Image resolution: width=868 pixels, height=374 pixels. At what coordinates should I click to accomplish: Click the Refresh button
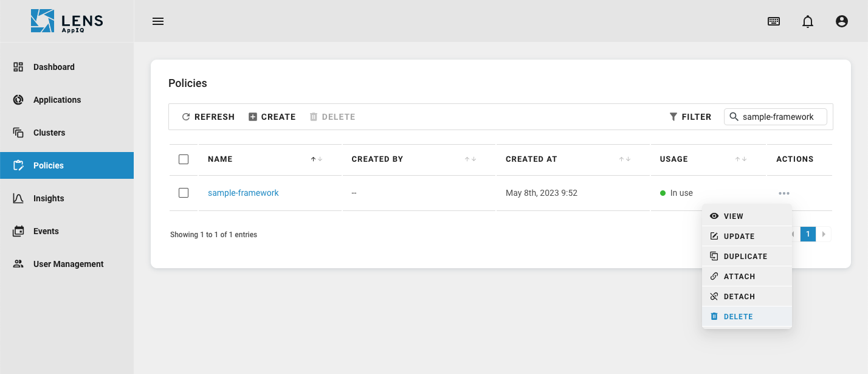click(208, 117)
